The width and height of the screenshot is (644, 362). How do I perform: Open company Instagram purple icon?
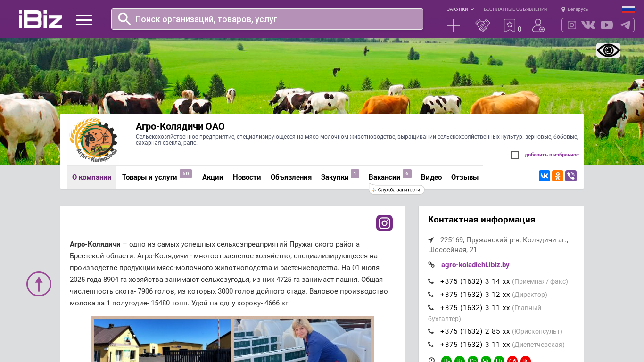point(384,223)
